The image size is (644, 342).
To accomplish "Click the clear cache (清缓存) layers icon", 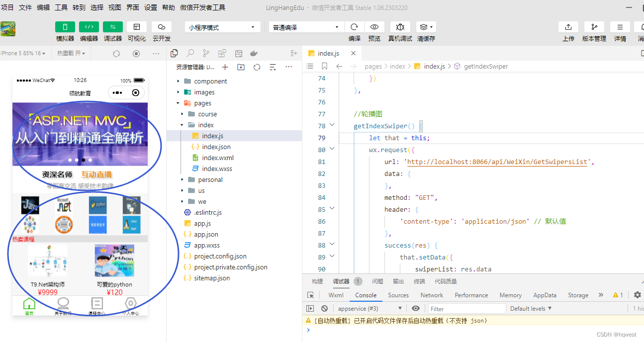I will click(426, 27).
